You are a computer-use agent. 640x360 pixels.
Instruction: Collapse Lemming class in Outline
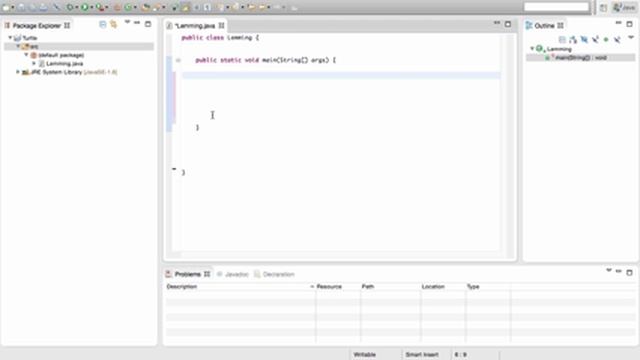(532, 49)
